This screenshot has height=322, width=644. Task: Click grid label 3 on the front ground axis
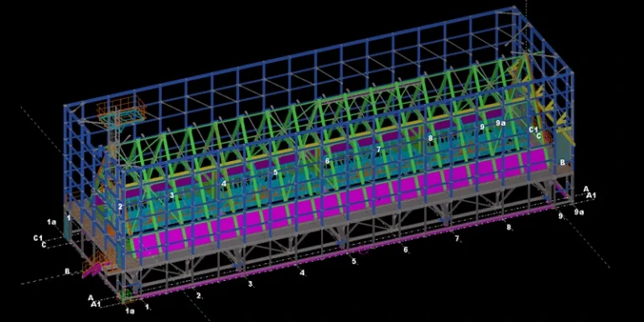point(250,283)
